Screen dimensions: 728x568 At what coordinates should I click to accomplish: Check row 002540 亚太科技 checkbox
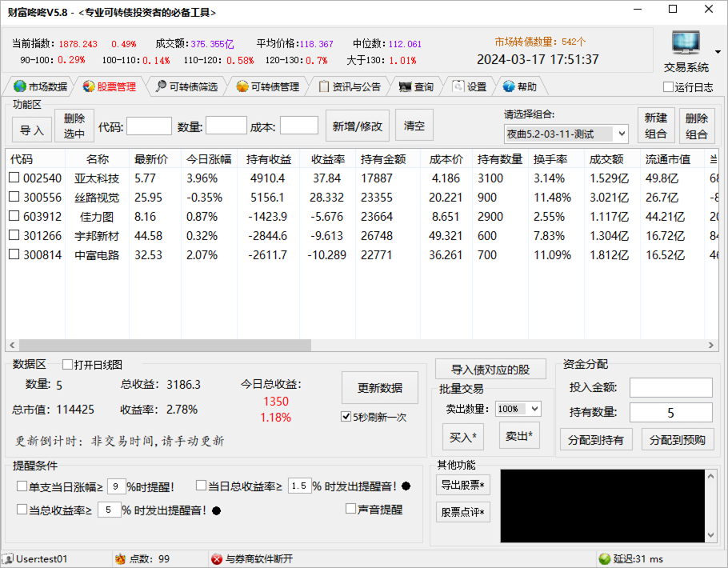(x=14, y=178)
